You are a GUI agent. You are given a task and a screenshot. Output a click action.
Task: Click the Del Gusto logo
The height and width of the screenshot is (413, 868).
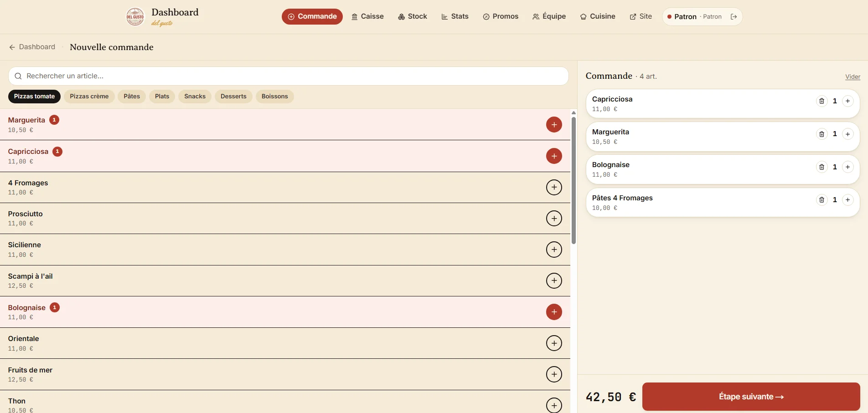[x=135, y=17]
